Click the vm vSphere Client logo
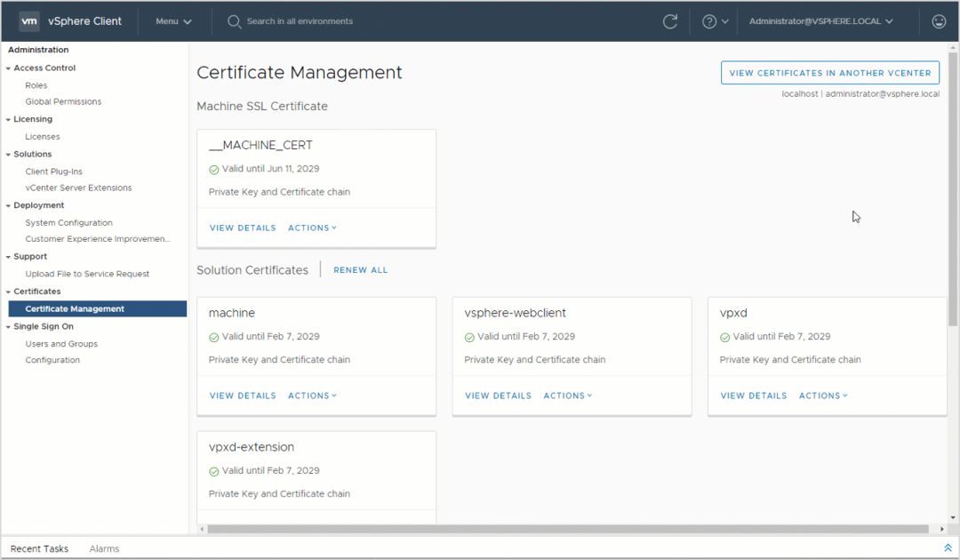The width and height of the screenshot is (960, 560). pyautogui.click(x=71, y=20)
